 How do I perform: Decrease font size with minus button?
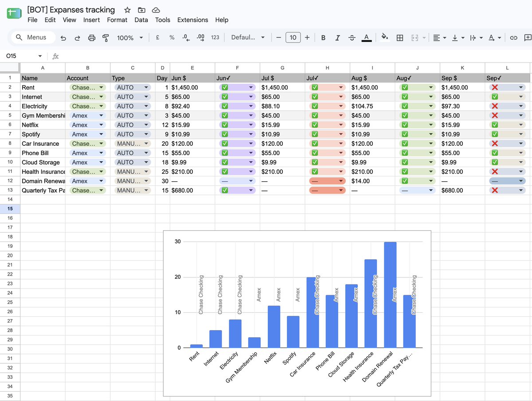278,38
